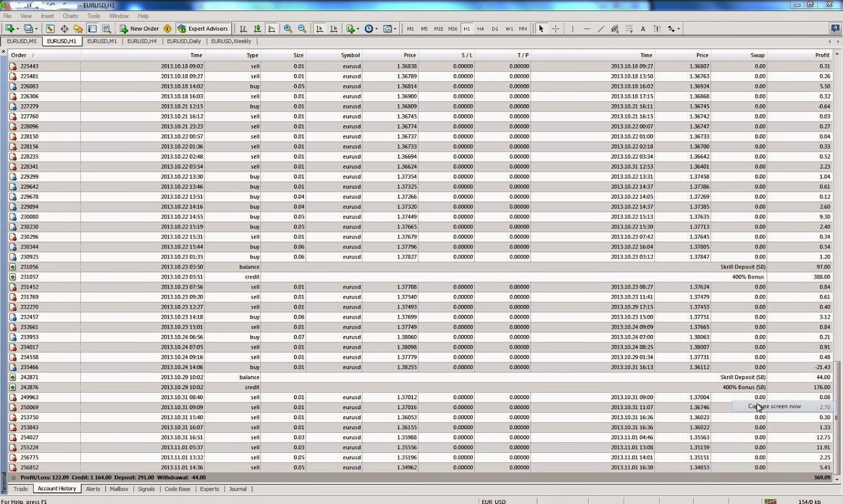The image size is (843, 504).
Task: Set the M30 timeframe button
Action: (453, 28)
